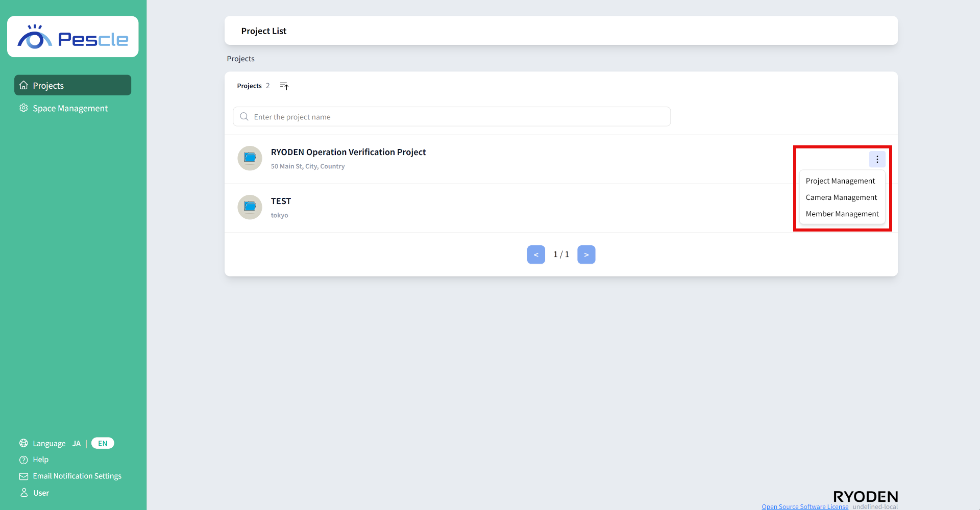The height and width of the screenshot is (510, 980).
Task: Open the three-dot options menu on a project
Action: click(876, 159)
